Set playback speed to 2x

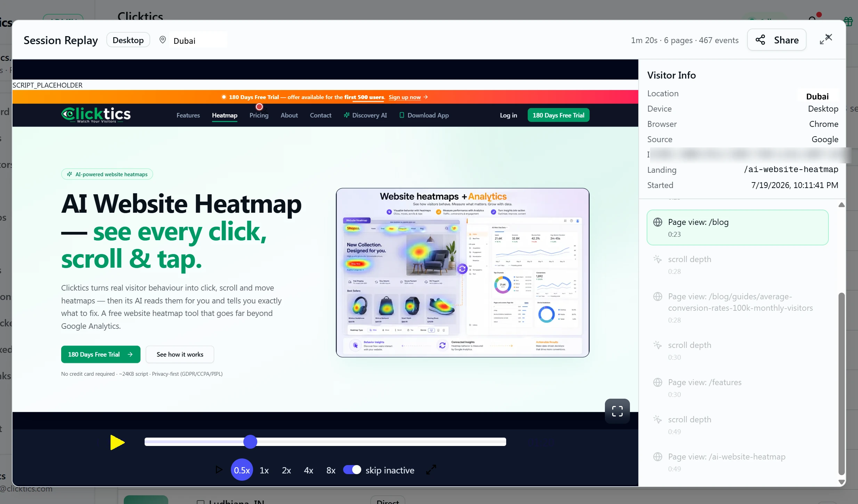[286, 470]
